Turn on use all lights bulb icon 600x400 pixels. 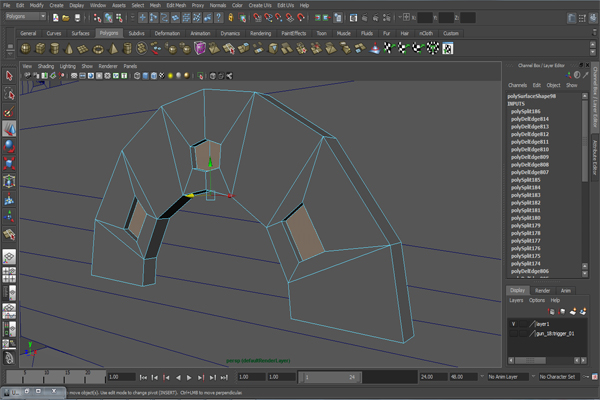click(170, 76)
